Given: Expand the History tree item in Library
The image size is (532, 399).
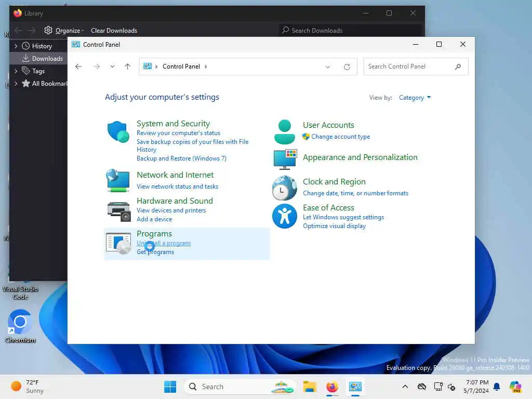Looking at the screenshot, I should [x=16, y=46].
